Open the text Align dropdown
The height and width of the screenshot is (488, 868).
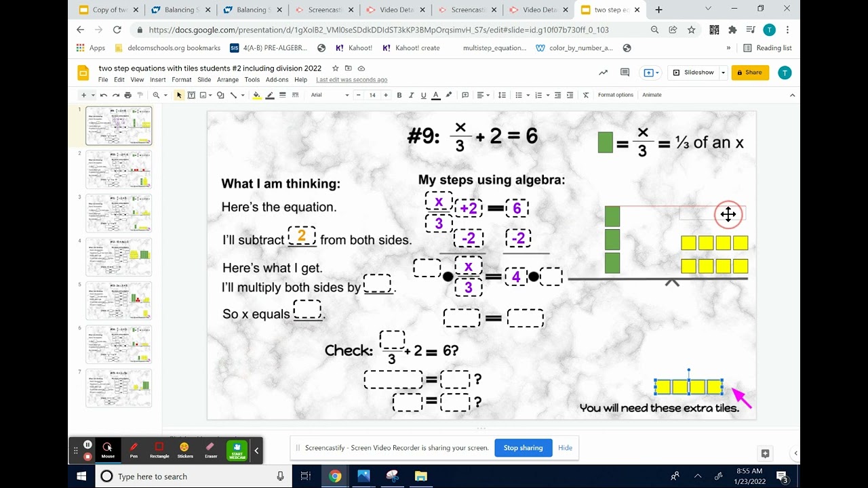[x=483, y=95]
